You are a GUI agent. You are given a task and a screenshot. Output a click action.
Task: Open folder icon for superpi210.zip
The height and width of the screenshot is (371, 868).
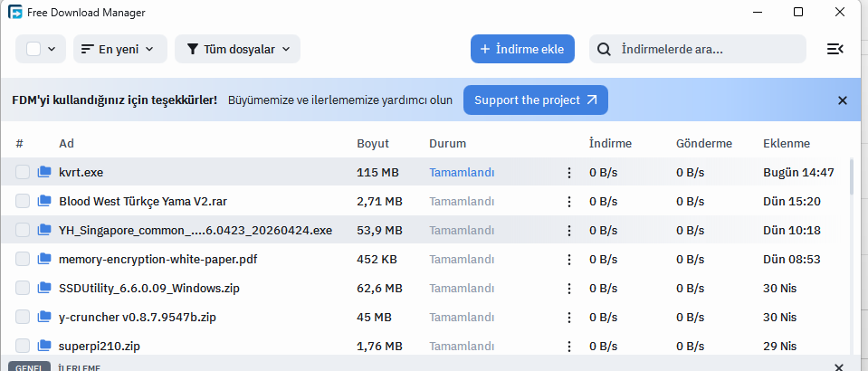44,346
